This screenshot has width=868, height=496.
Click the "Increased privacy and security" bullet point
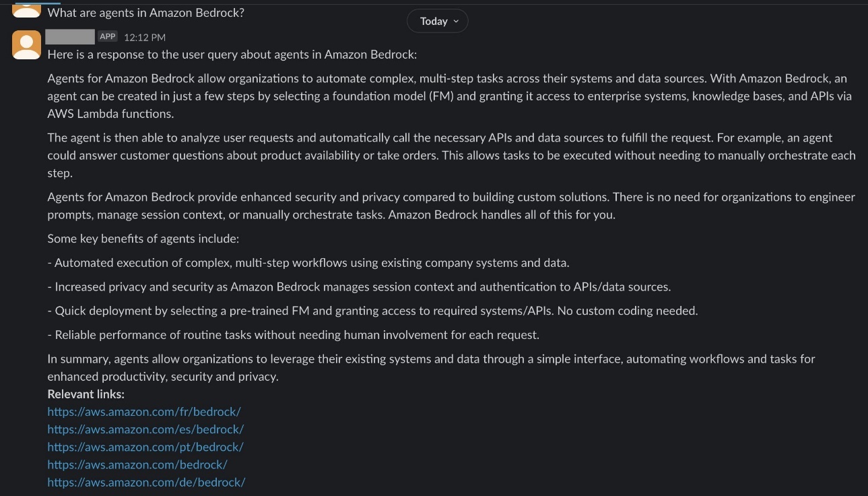(359, 287)
